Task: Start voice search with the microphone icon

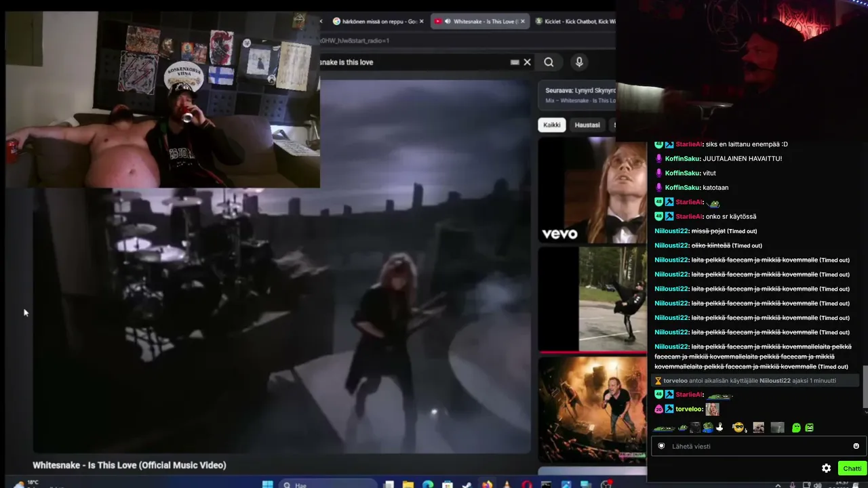Action: [579, 62]
